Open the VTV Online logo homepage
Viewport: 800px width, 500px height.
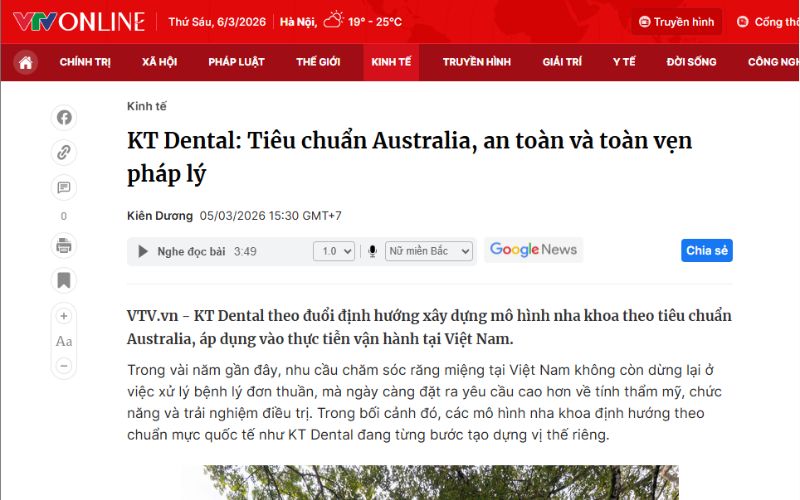click(79, 22)
